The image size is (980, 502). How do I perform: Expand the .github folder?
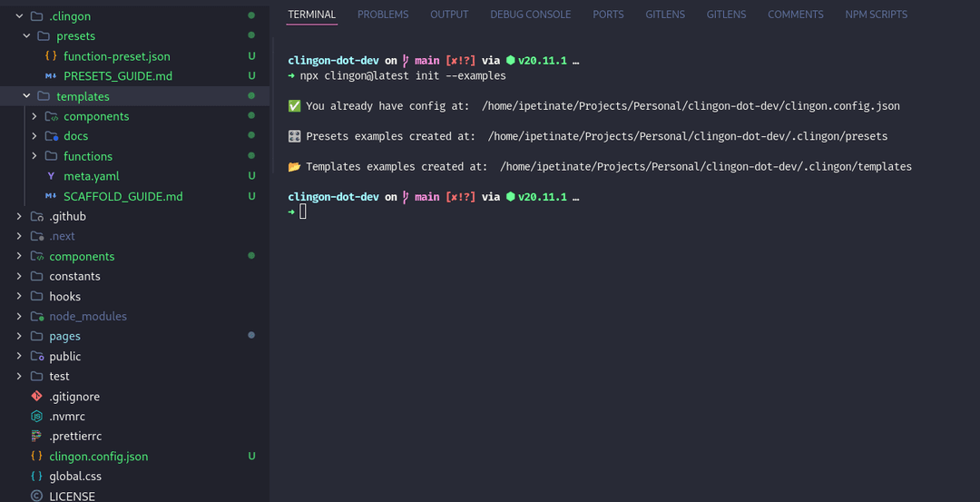click(x=19, y=217)
